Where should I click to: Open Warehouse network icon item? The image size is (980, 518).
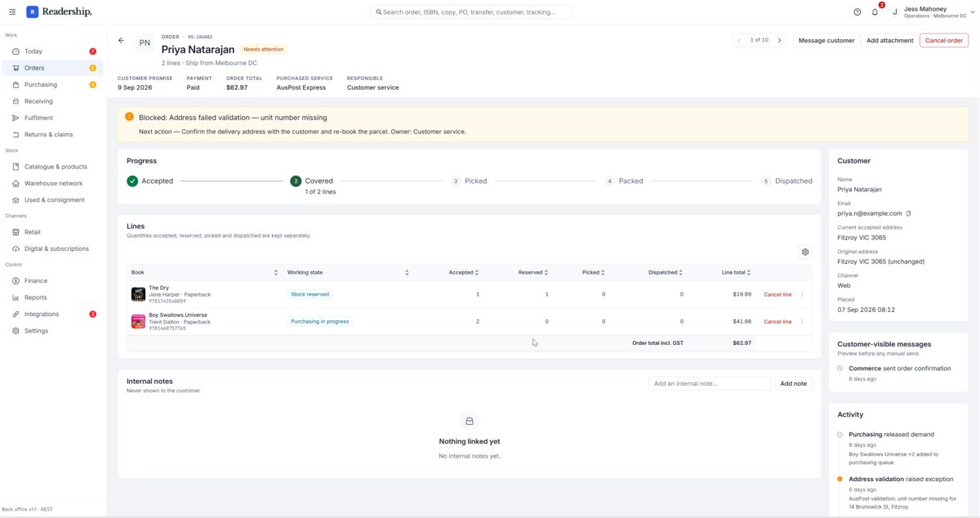52,183
